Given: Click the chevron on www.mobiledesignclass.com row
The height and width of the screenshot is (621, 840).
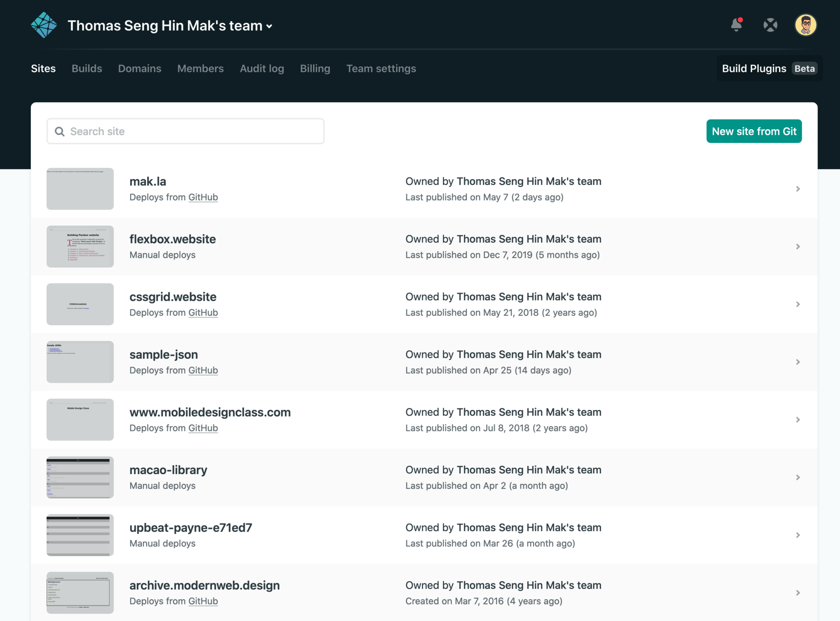Looking at the screenshot, I should [798, 420].
